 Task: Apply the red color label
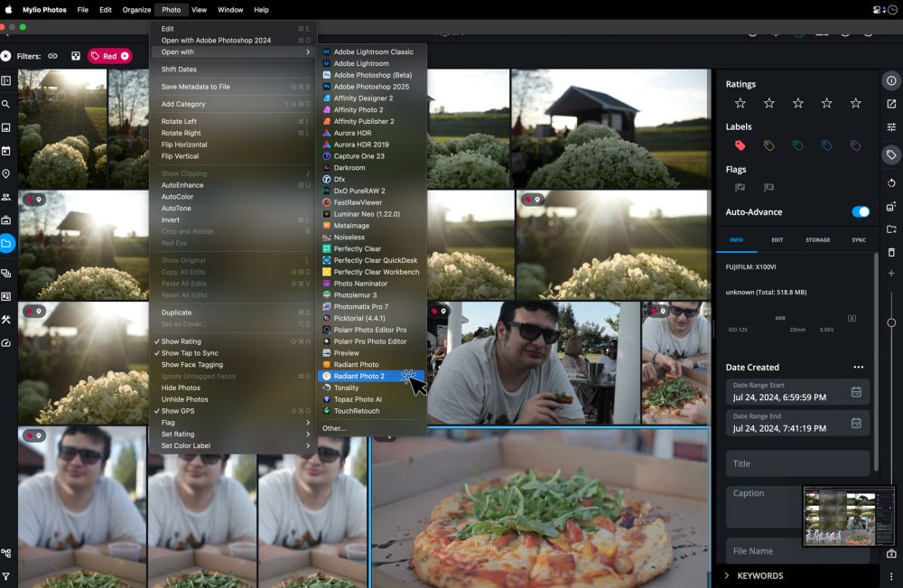point(740,145)
